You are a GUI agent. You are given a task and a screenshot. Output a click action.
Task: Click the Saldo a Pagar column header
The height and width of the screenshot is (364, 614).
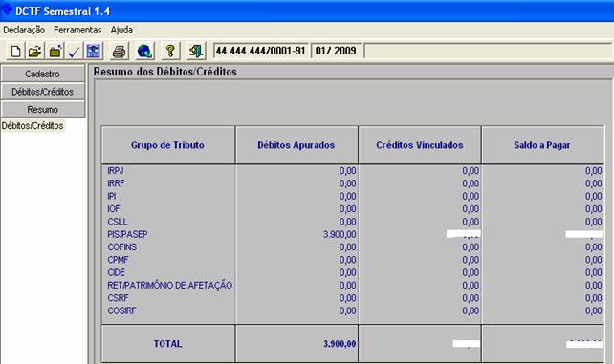pyautogui.click(x=542, y=145)
